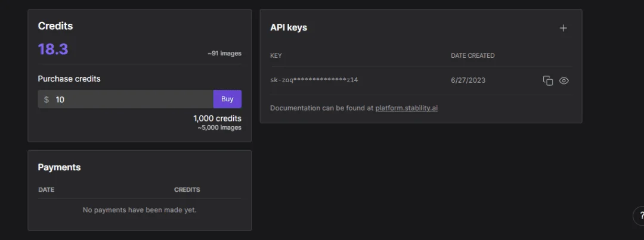Add a new API key with plus icon
Screen dimensions: 644x240
(x=563, y=28)
